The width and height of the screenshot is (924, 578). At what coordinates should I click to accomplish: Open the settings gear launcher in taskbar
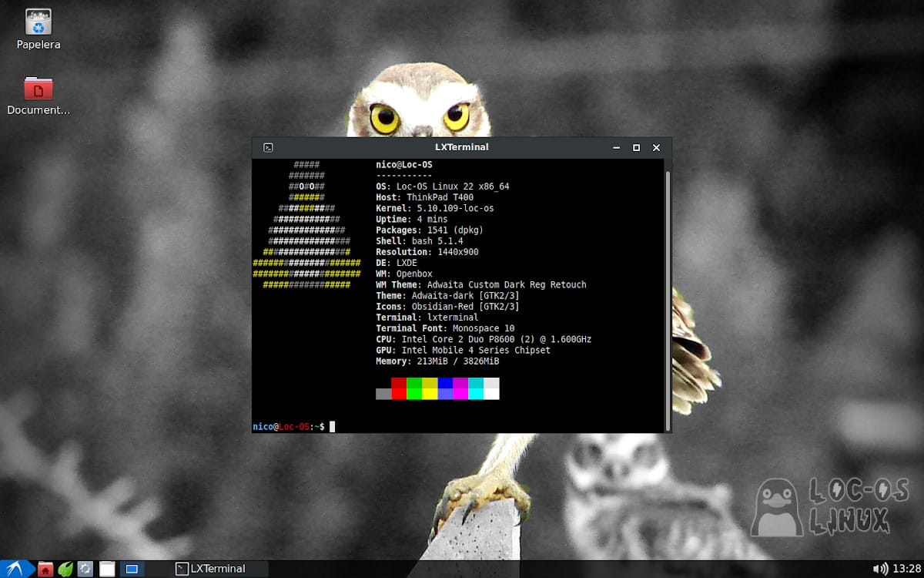pos(85,570)
